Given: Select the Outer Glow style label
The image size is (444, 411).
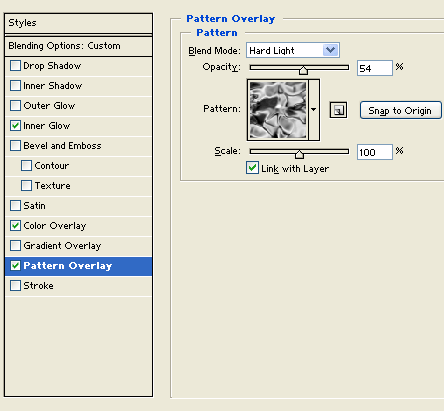Looking at the screenshot, I should click(x=49, y=106).
